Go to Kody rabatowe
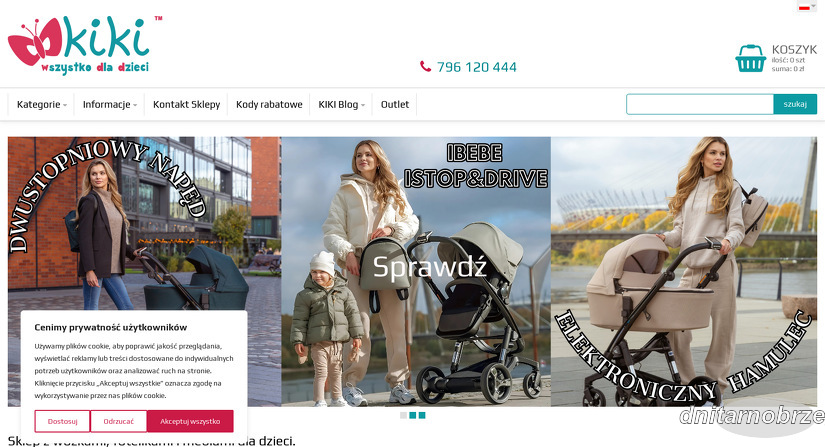 pos(269,104)
